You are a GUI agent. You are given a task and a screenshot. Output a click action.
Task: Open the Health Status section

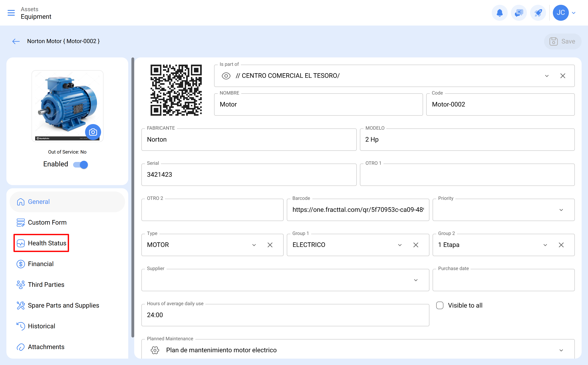[x=47, y=243]
